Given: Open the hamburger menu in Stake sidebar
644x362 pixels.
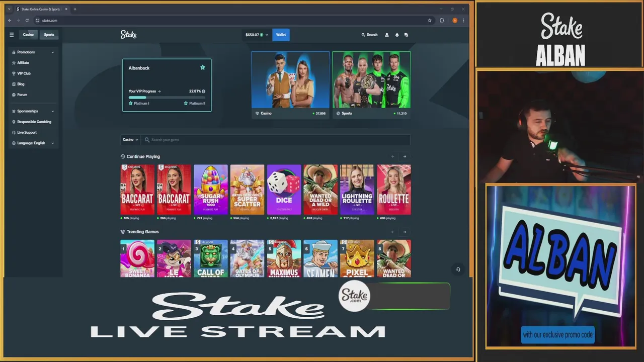Looking at the screenshot, I should [x=12, y=35].
